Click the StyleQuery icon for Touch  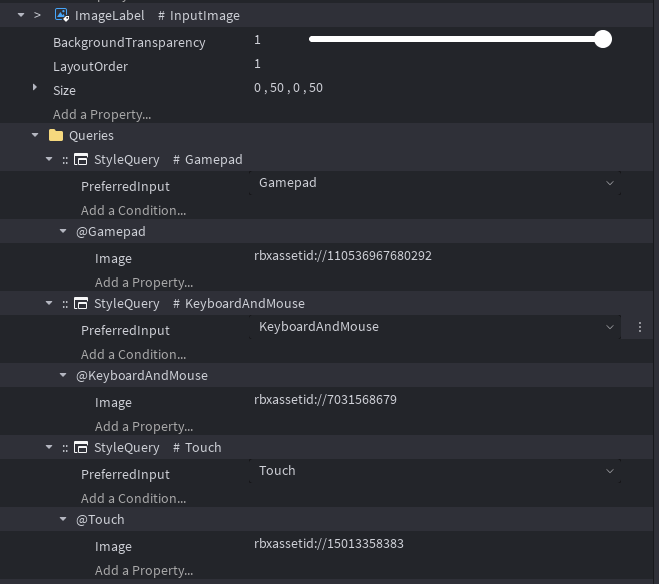[81, 448]
